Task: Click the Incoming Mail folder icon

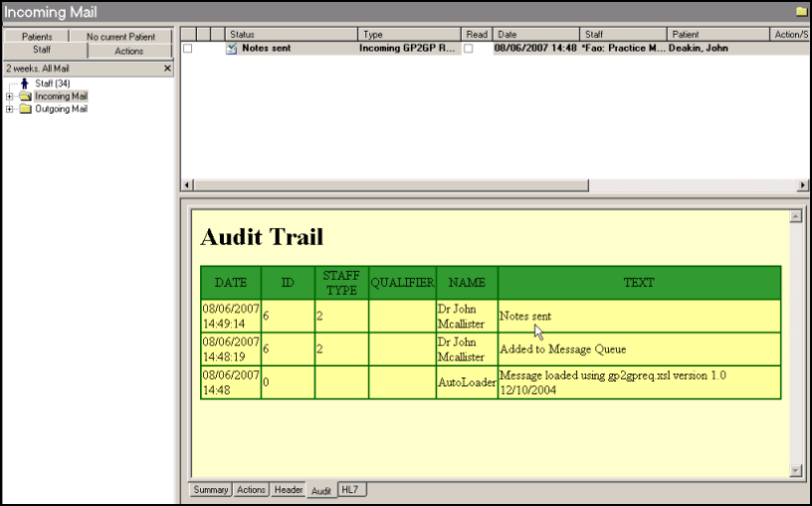Action: click(25, 97)
